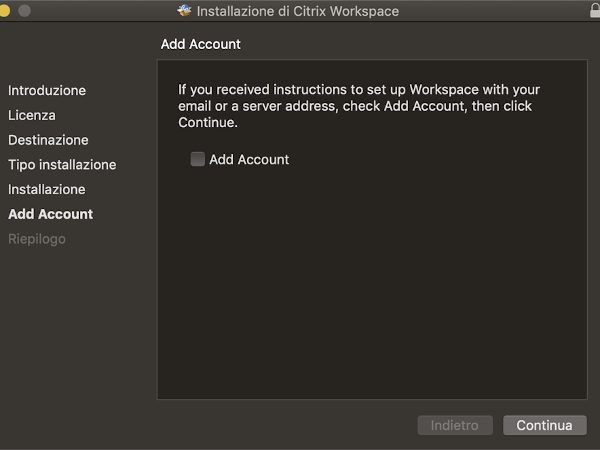
Task: Click the Installazione di Citrix Workspace title
Action: click(298, 11)
